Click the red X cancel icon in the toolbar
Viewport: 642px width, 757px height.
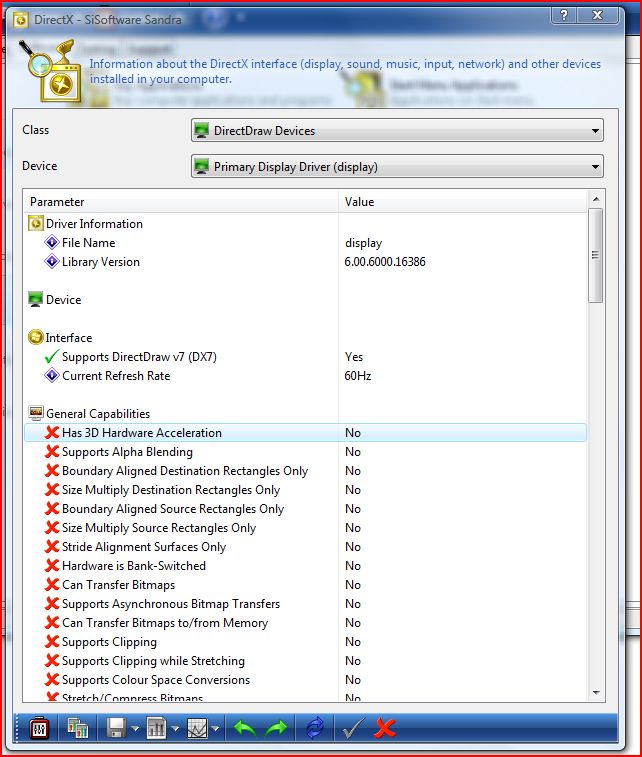[385, 728]
